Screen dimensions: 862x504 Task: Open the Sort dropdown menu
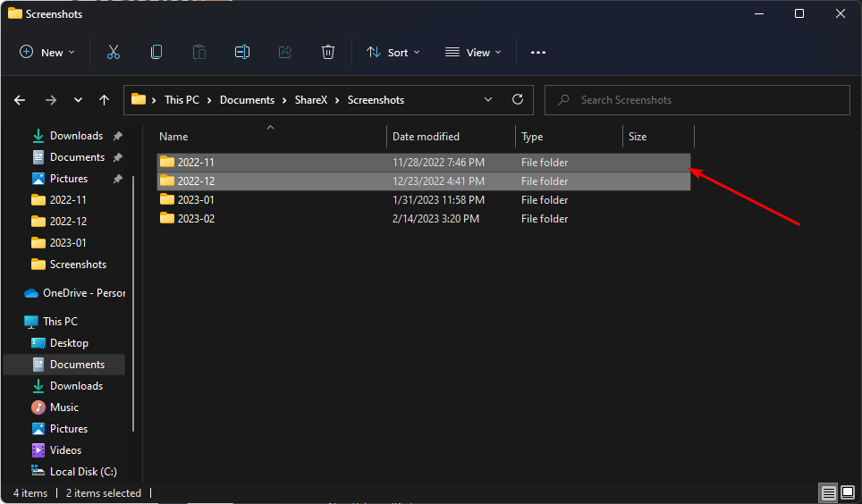pos(393,52)
